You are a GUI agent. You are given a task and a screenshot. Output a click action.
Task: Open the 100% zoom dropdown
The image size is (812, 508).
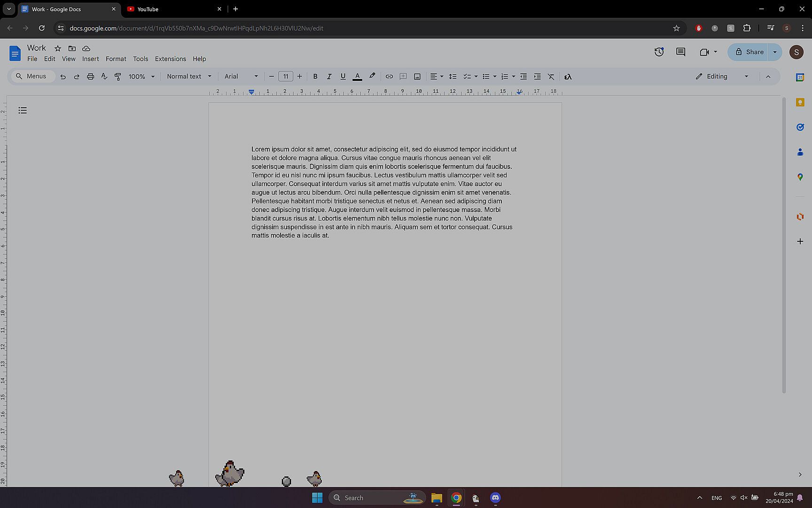coord(141,77)
